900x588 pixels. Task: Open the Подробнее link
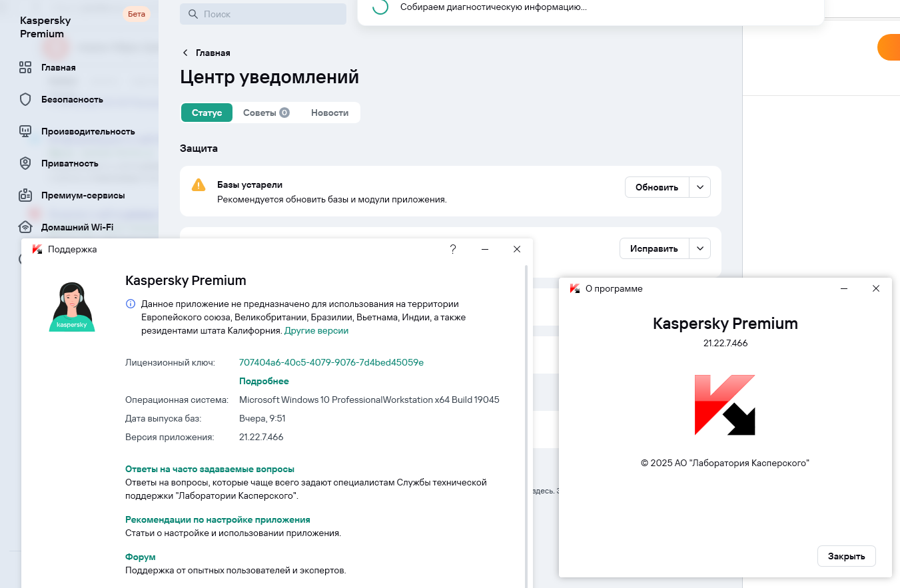pos(264,381)
